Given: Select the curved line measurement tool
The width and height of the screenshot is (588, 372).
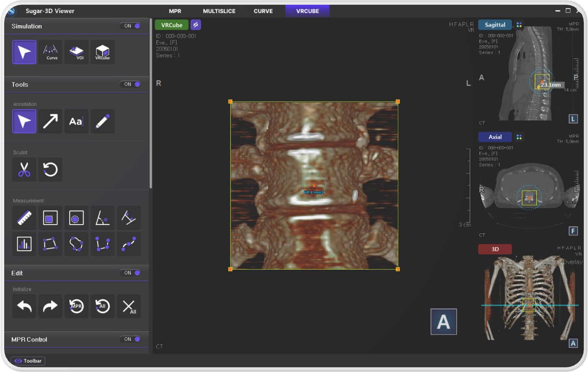Looking at the screenshot, I should coord(128,244).
